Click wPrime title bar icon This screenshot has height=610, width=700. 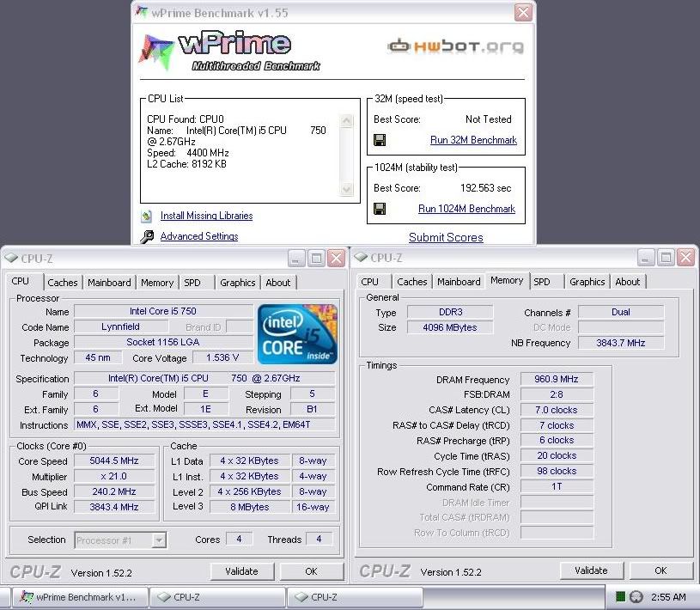tap(142, 12)
